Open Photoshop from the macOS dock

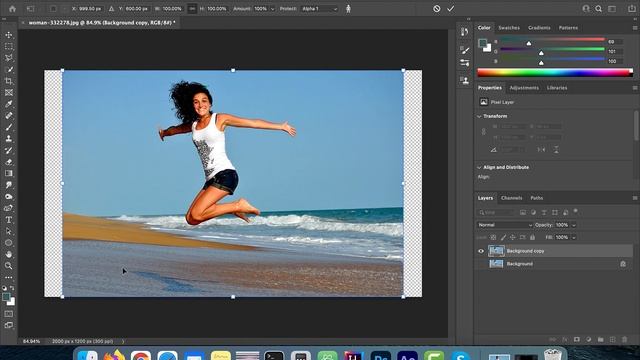point(380,355)
